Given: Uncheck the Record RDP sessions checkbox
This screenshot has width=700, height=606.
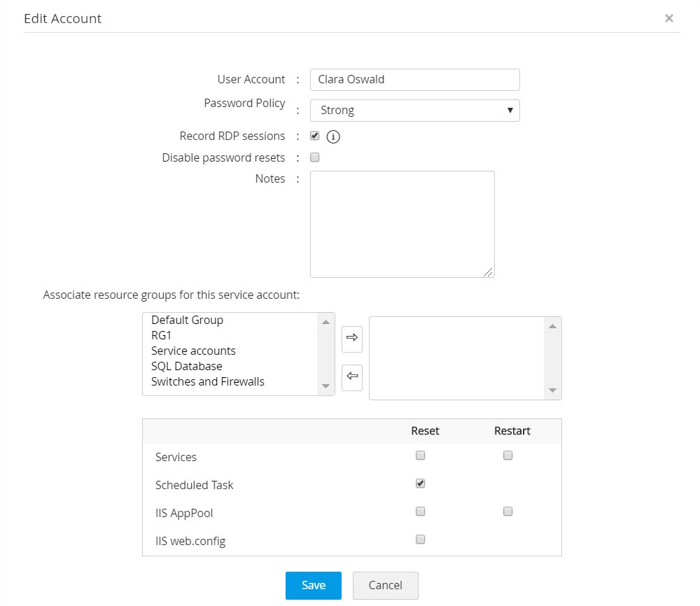Looking at the screenshot, I should click(x=315, y=136).
